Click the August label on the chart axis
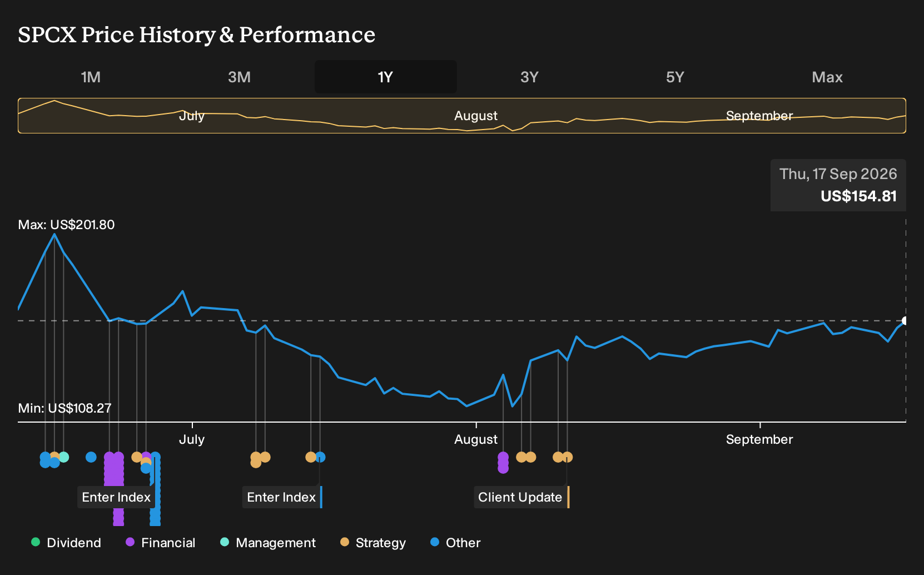Image resolution: width=924 pixels, height=575 pixels. [476, 439]
